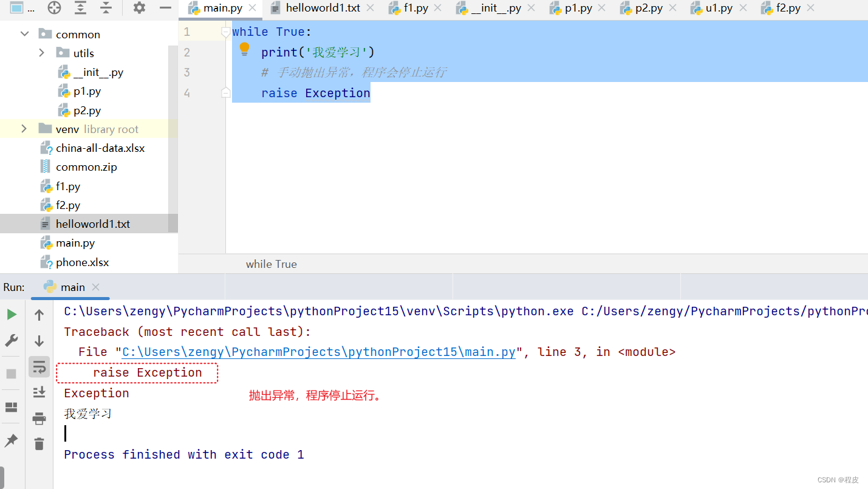This screenshot has height=489, width=868.
Task: Fold the while loop at line 1
Action: (x=226, y=32)
